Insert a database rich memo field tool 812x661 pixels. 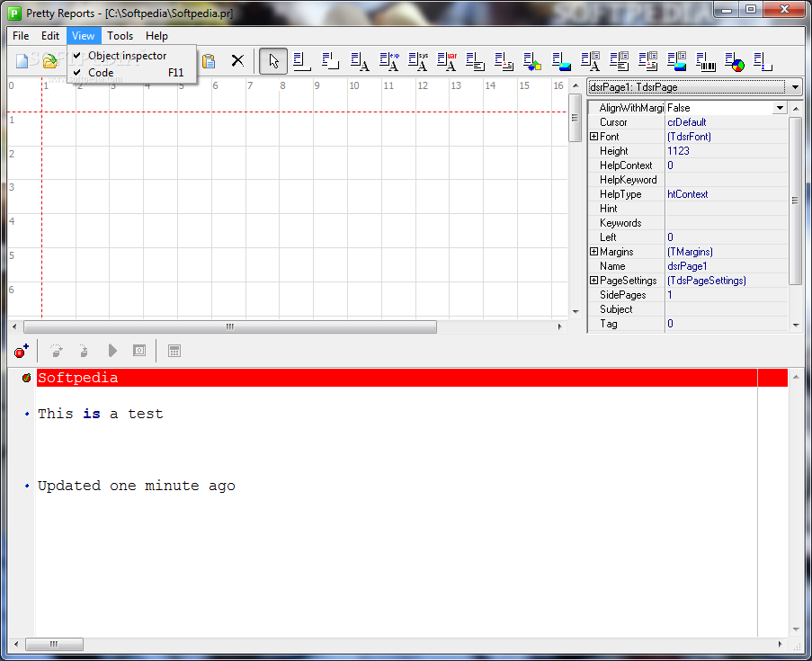click(647, 61)
